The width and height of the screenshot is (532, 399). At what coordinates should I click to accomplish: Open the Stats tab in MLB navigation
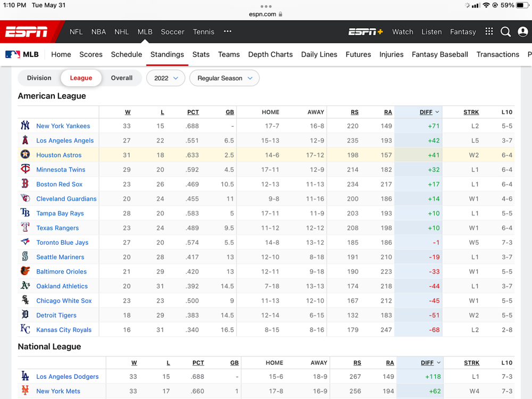tap(201, 54)
